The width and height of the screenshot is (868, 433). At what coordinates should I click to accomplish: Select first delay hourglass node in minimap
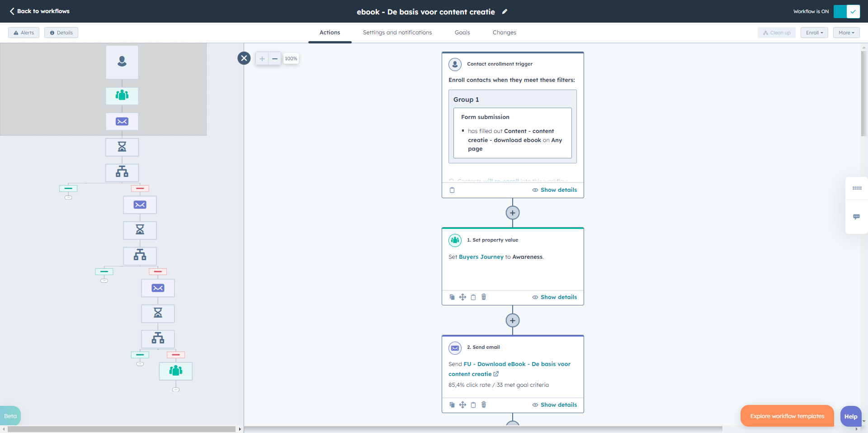tap(122, 147)
